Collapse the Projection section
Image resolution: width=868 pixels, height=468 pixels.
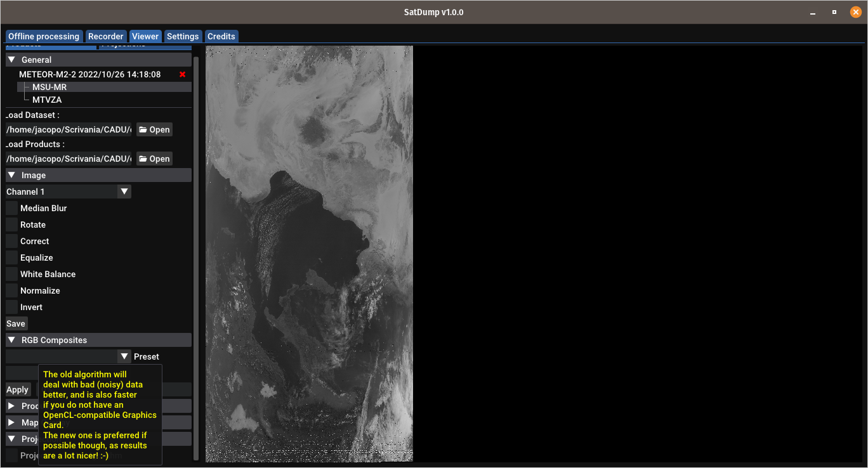click(11, 439)
